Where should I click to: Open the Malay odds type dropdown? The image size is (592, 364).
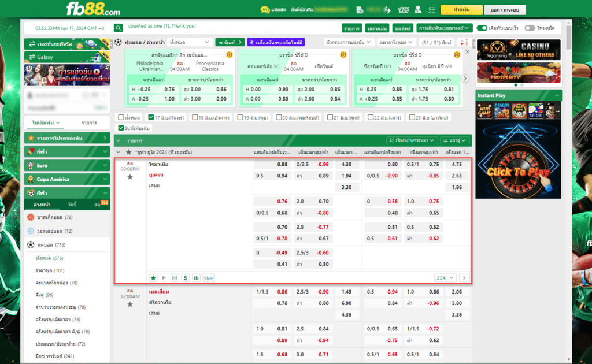coord(444,28)
